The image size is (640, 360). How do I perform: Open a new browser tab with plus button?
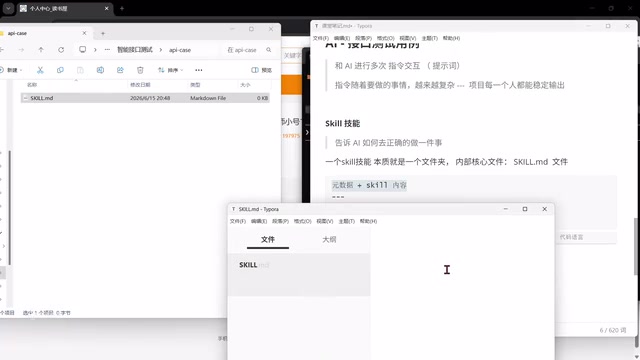tap(122, 8)
